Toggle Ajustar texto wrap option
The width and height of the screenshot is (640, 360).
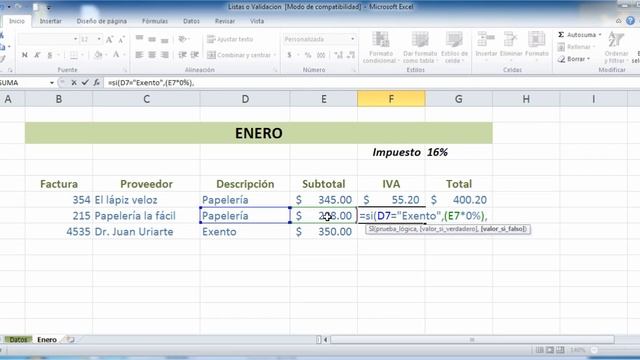click(x=230, y=39)
